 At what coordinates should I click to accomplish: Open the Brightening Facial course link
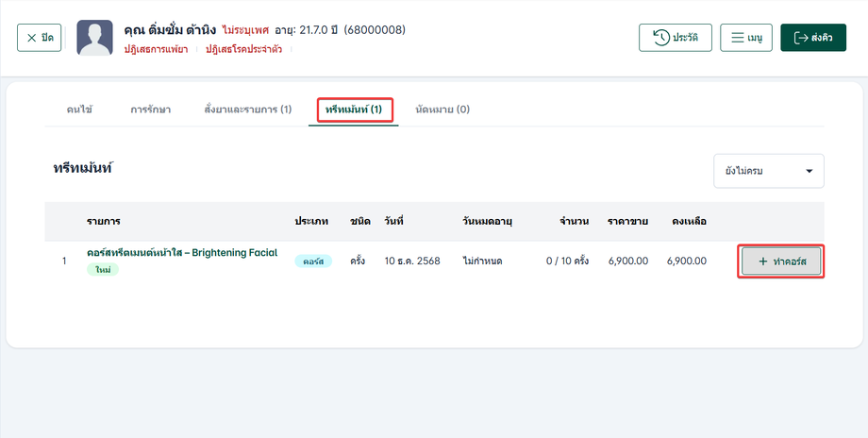pos(182,253)
